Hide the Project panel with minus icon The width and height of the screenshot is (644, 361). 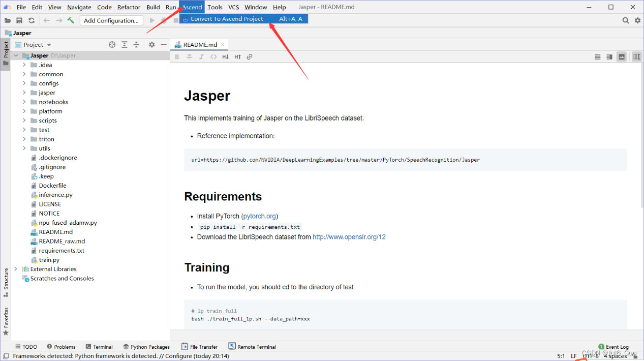164,45
